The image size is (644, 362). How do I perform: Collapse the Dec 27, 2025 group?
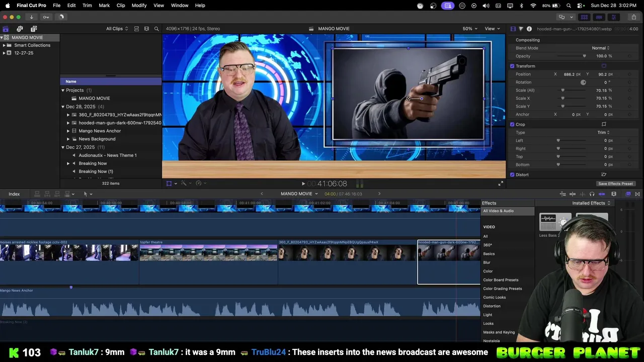[x=63, y=147]
